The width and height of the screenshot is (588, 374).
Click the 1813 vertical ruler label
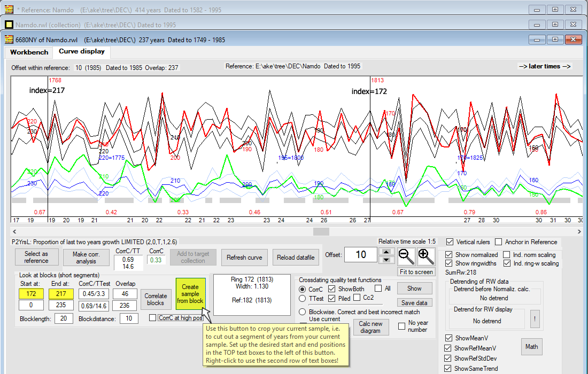[377, 80]
